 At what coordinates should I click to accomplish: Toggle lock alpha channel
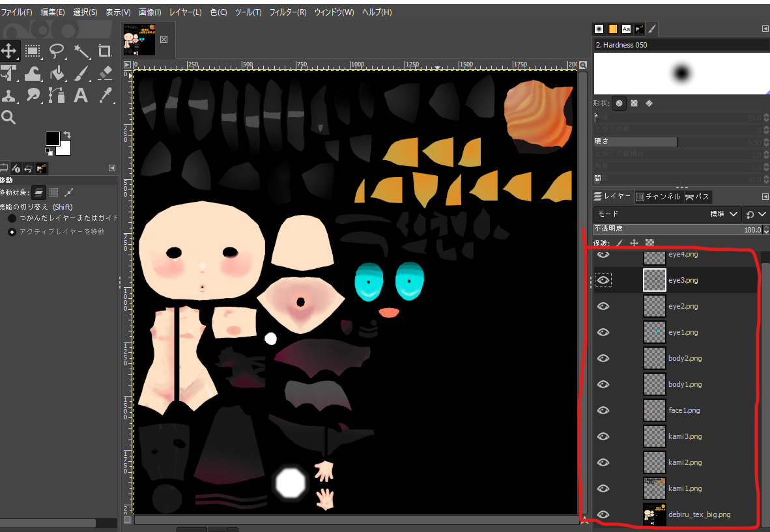click(649, 242)
